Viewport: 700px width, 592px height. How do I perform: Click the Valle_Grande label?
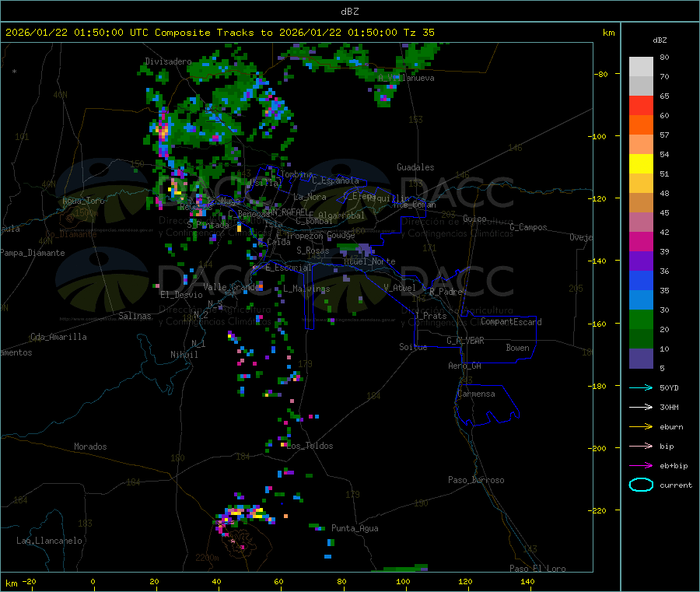click(x=229, y=287)
